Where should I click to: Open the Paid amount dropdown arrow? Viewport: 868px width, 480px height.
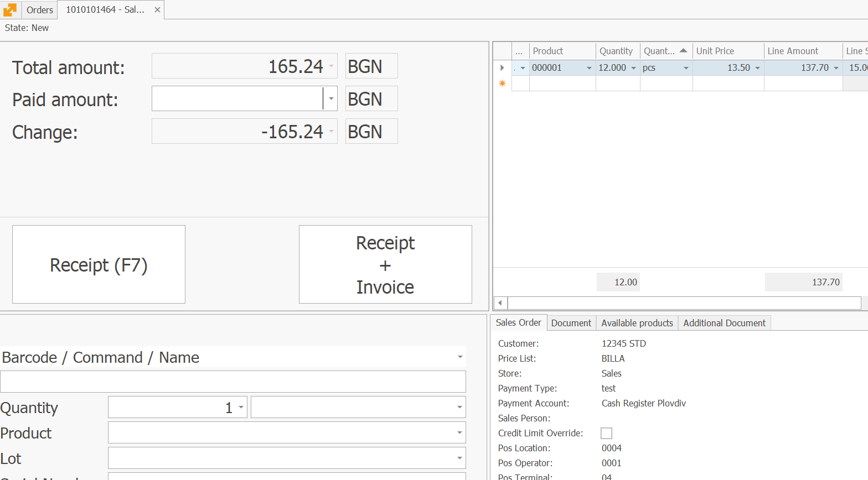pos(331,99)
